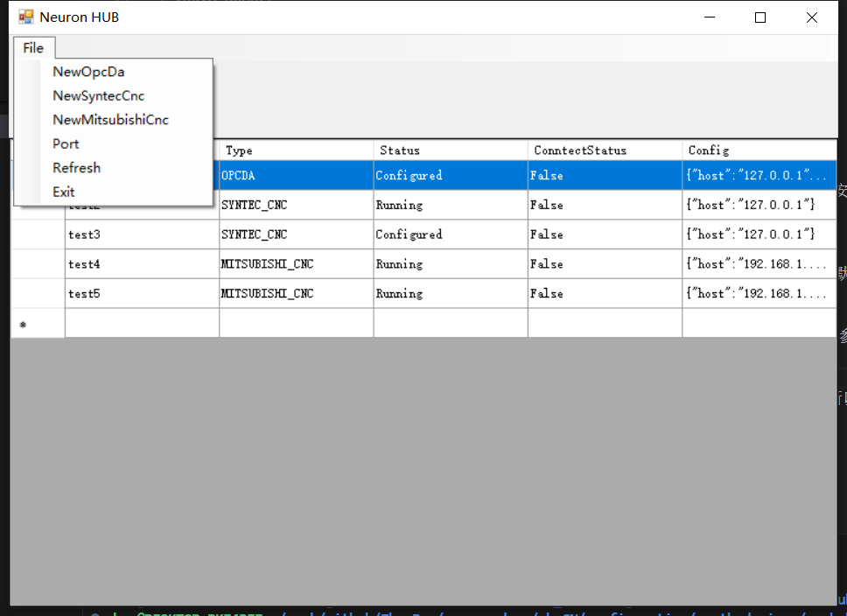Viewport: 847px width, 616px height.
Task: Click the Neuron HUB app icon
Action: (x=25, y=17)
